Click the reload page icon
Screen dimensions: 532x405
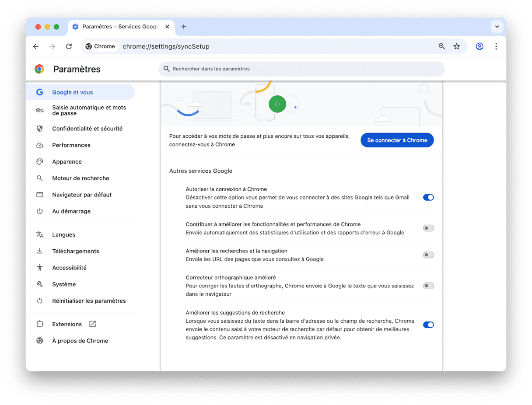[x=69, y=46]
